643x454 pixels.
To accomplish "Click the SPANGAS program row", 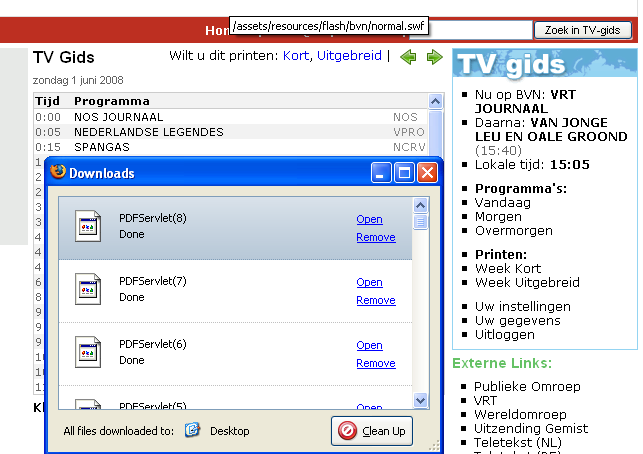I will click(x=230, y=147).
